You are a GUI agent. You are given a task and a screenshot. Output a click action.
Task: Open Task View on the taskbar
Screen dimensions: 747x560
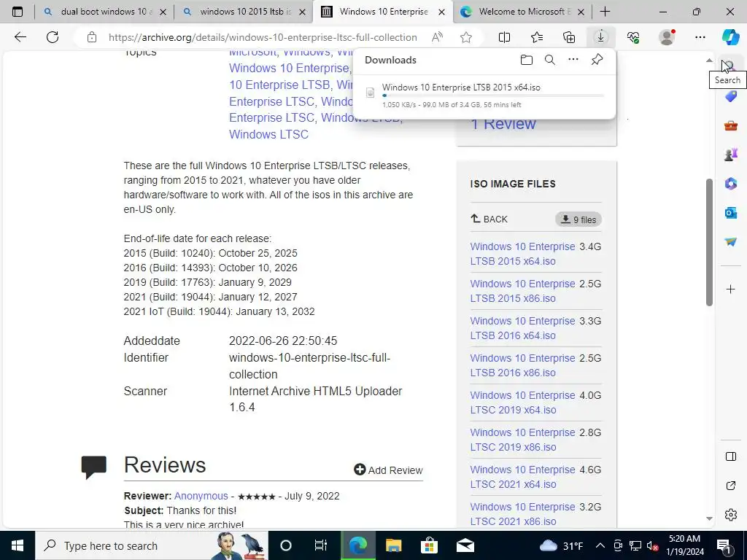(321, 545)
